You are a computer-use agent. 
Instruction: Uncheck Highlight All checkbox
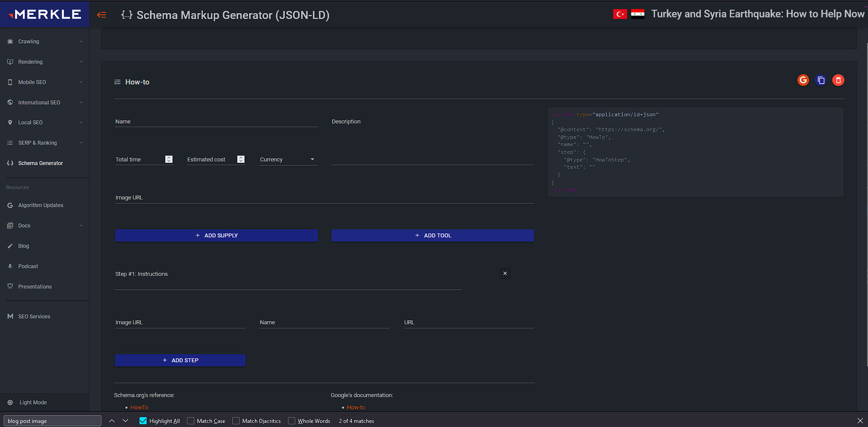[143, 421]
